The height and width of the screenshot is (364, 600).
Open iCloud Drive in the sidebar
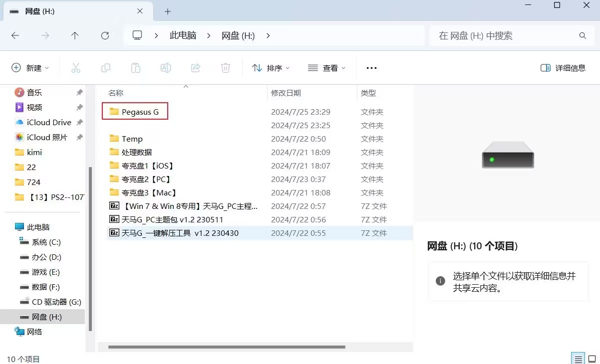(x=48, y=122)
